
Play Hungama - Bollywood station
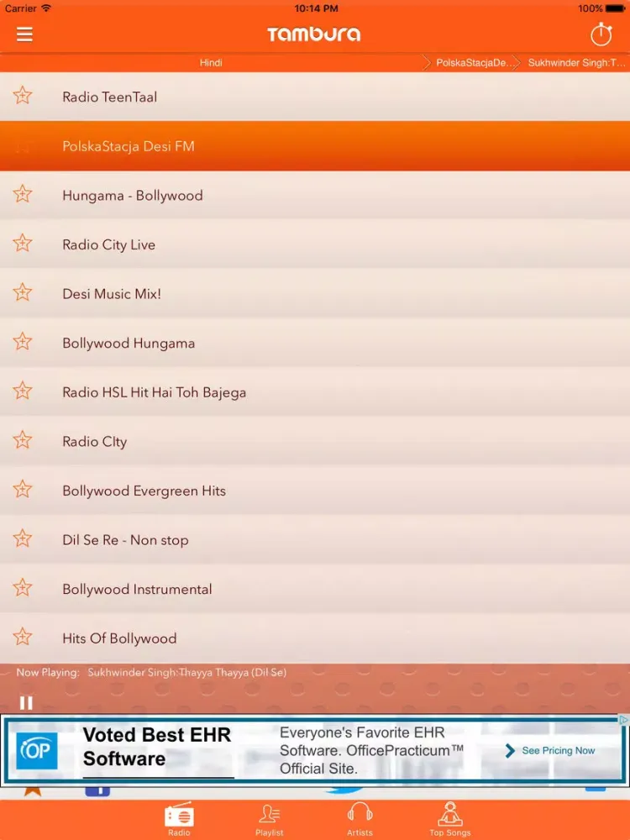tap(315, 195)
